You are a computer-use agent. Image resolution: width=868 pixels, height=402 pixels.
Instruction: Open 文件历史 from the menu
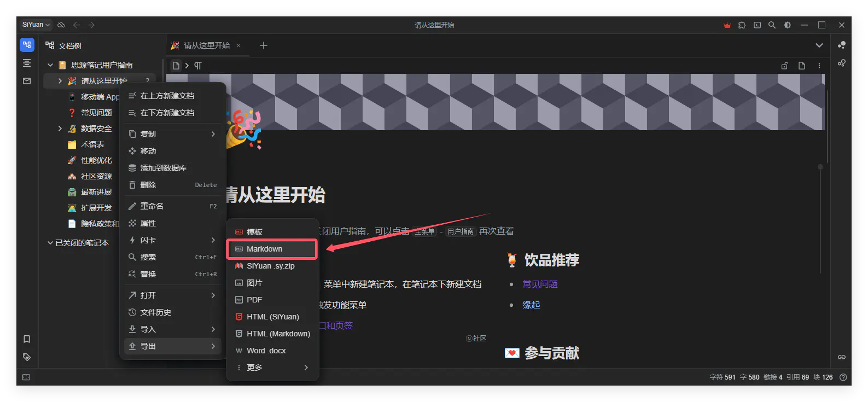pos(172,312)
